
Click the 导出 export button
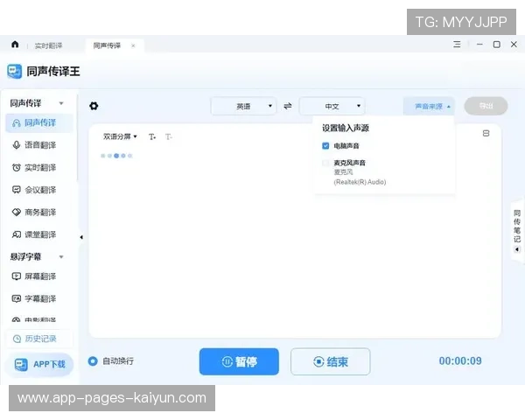tap(486, 106)
